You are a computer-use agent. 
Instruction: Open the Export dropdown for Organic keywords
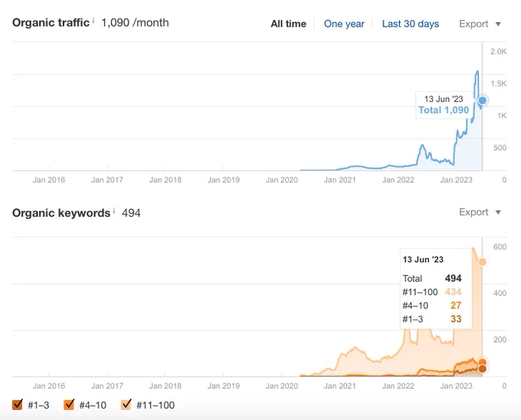(x=480, y=212)
